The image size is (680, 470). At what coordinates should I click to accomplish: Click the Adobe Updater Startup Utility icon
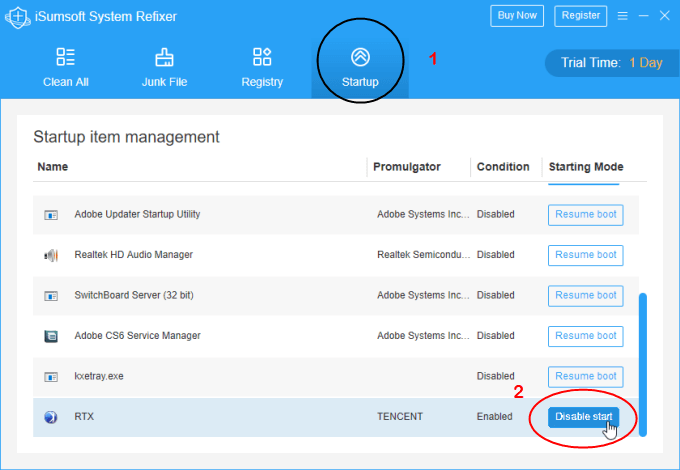coord(51,215)
